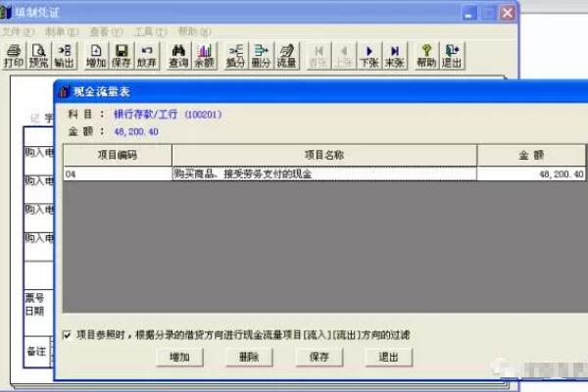Screen dimensions: 588x392
Task: Click the toolbar 保存 (Save) disk icon
Action: (122, 55)
